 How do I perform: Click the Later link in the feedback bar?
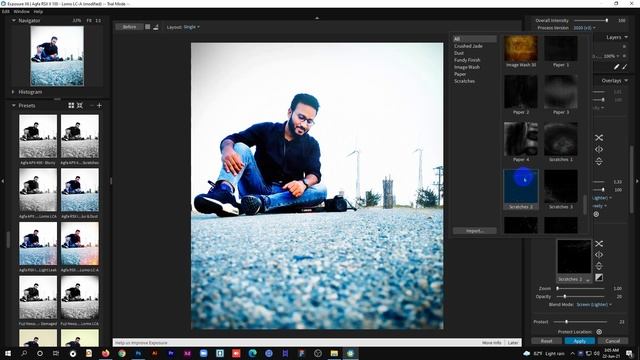[513, 343]
